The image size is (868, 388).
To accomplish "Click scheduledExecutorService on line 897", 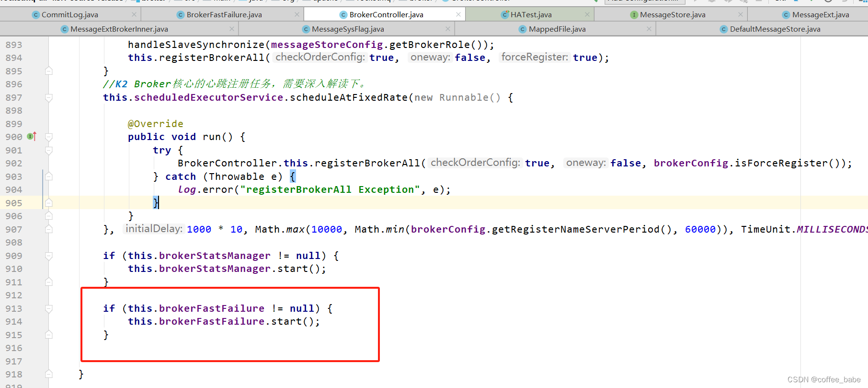I will click(208, 97).
